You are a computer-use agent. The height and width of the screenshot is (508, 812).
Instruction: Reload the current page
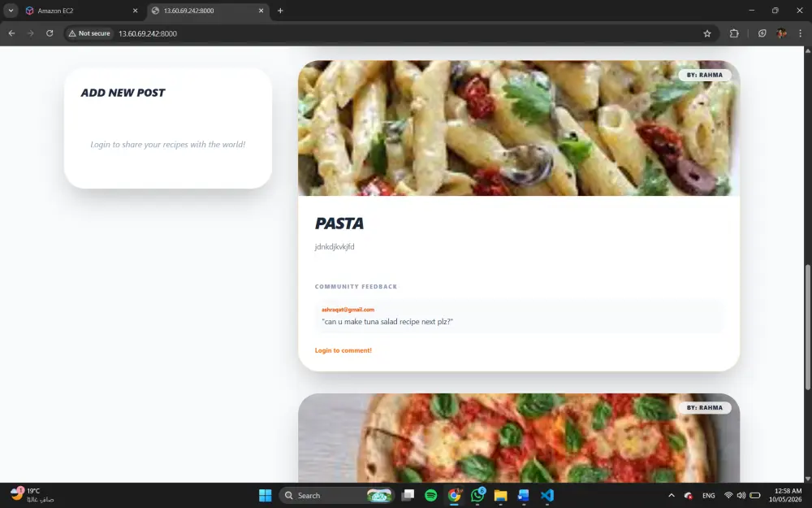click(x=50, y=33)
